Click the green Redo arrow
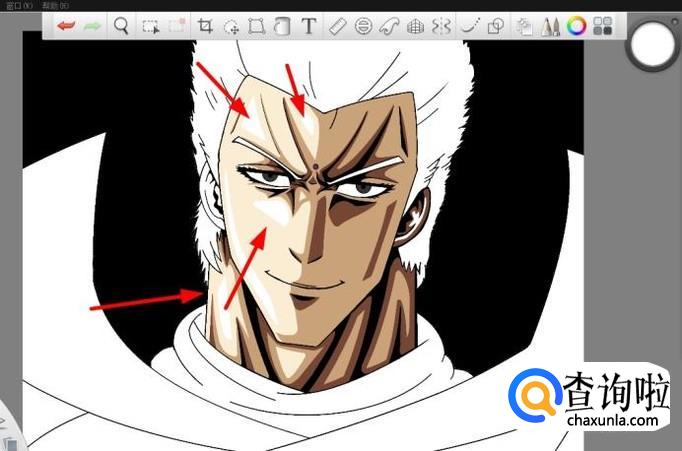 point(92,26)
